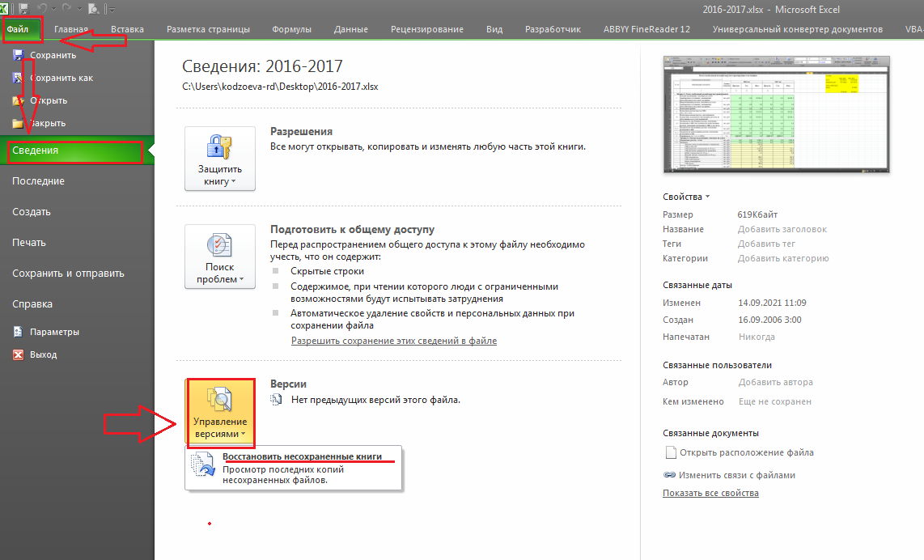Open the Управление версиями dropdown button
Viewport: 924px width, 560px height.
[x=220, y=410]
